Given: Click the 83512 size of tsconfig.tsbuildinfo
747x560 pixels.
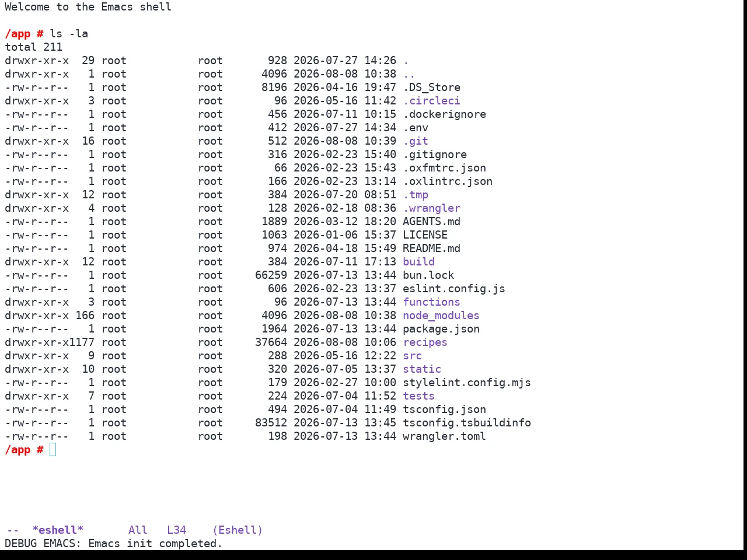Looking at the screenshot, I should click(x=271, y=423).
